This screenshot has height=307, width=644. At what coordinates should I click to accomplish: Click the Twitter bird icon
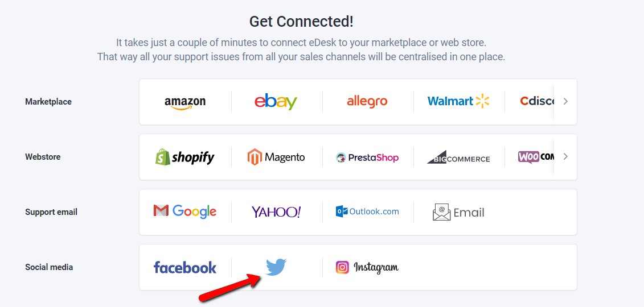[x=276, y=267]
